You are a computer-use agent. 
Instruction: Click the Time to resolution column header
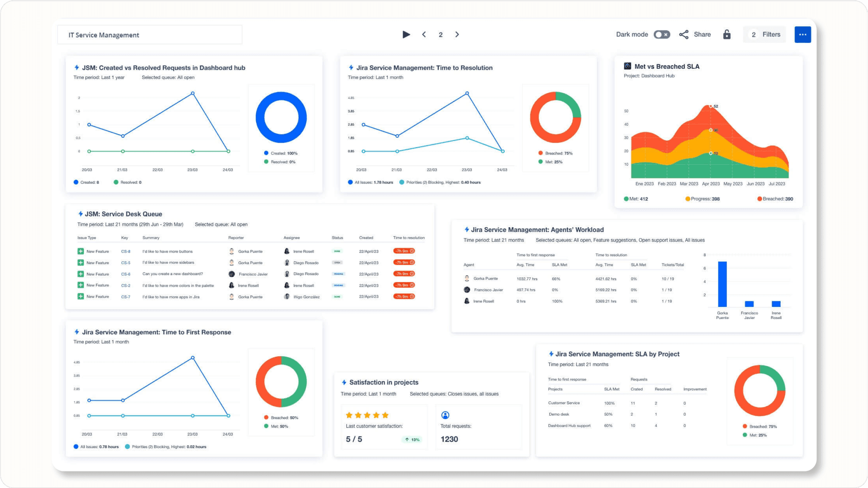pos(409,238)
